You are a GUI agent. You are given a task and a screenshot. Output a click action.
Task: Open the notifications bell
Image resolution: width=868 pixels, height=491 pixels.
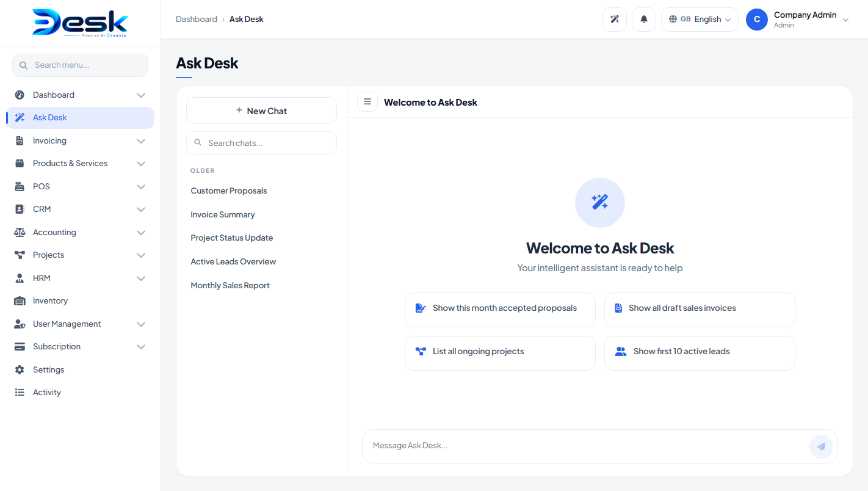point(644,20)
